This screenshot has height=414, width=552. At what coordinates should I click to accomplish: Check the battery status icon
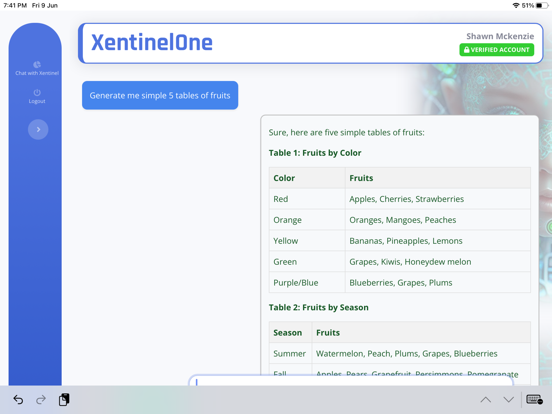click(x=542, y=5)
